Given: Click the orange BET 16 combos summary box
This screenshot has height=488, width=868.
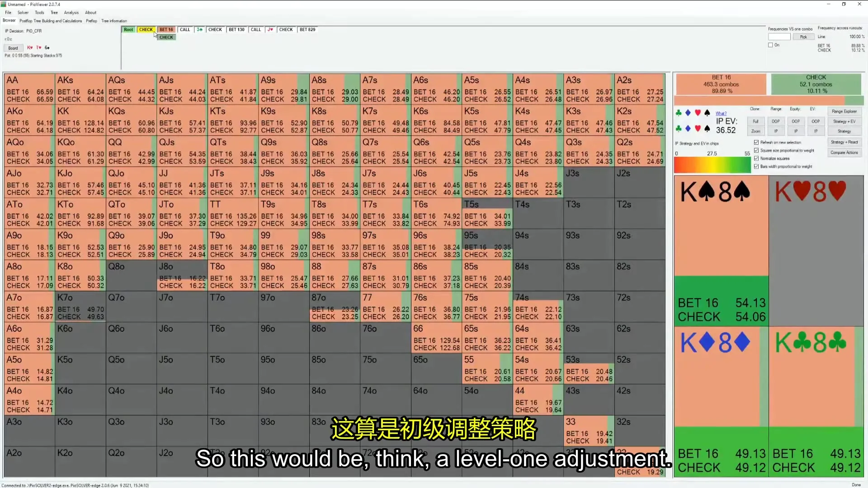Looking at the screenshot, I should [x=721, y=84].
